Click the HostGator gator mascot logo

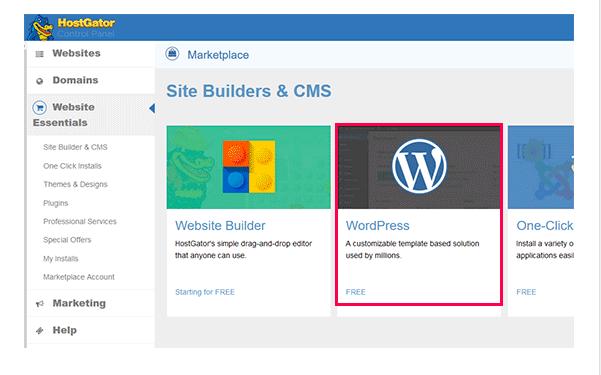point(41,28)
